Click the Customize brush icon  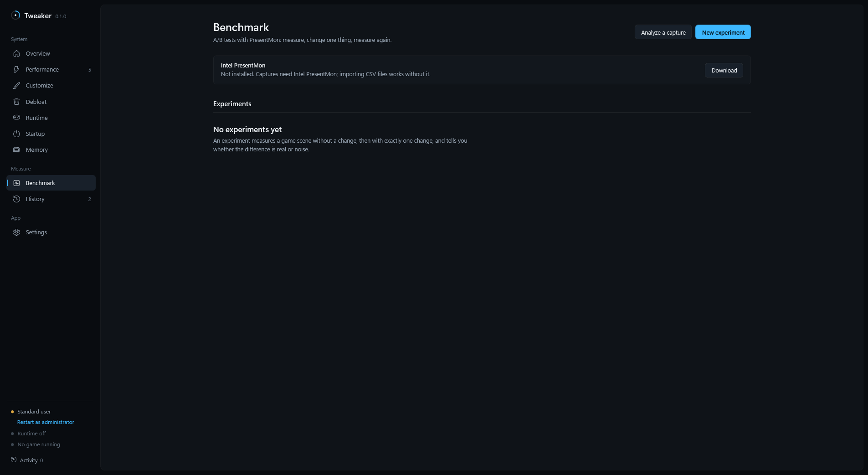click(16, 85)
